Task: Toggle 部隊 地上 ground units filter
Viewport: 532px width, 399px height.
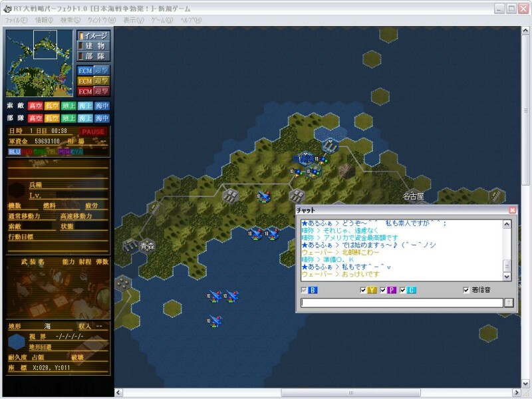Action: 69,118
